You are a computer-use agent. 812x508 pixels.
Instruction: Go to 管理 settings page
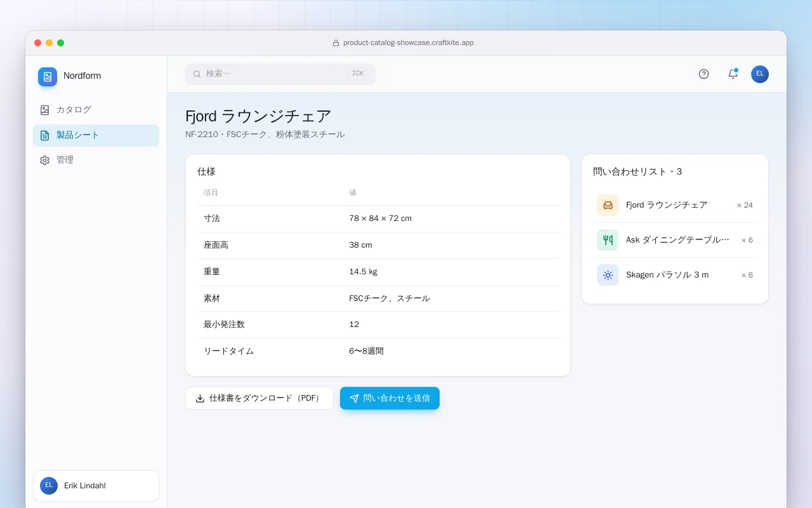[x=96, y=160]
